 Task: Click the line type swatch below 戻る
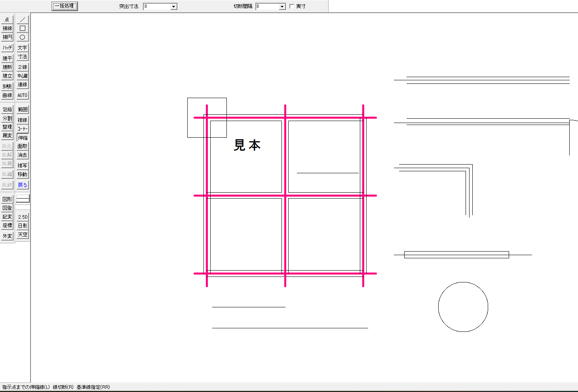(x=23, y=199)
